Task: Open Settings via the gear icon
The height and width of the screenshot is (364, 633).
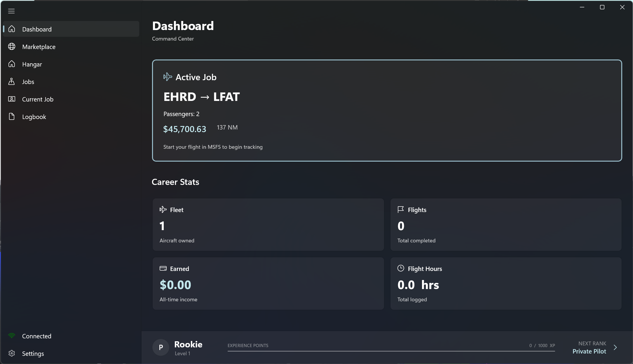Action: coord(12,353)
